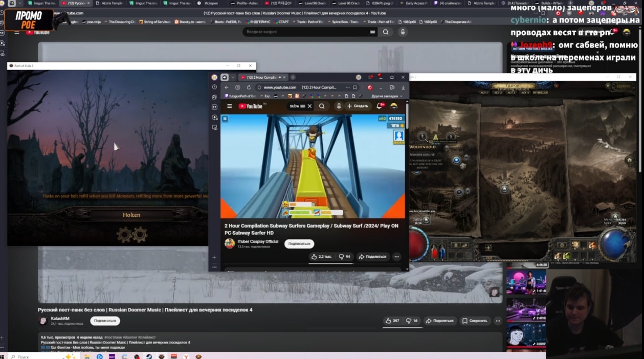The image size is (644, 359).
Task: Click YouTube logo in small browser window
Action: pyautogui.click(x=251, y=106)
